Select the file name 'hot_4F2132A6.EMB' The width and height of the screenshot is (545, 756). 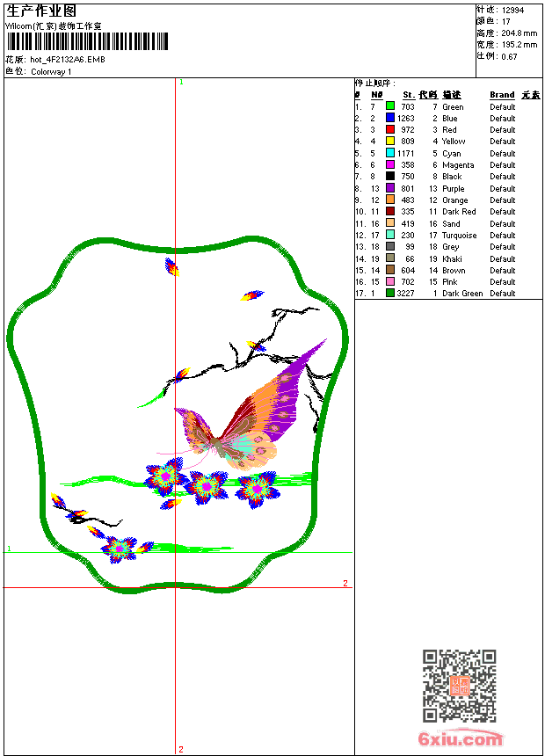click(68, 60)
